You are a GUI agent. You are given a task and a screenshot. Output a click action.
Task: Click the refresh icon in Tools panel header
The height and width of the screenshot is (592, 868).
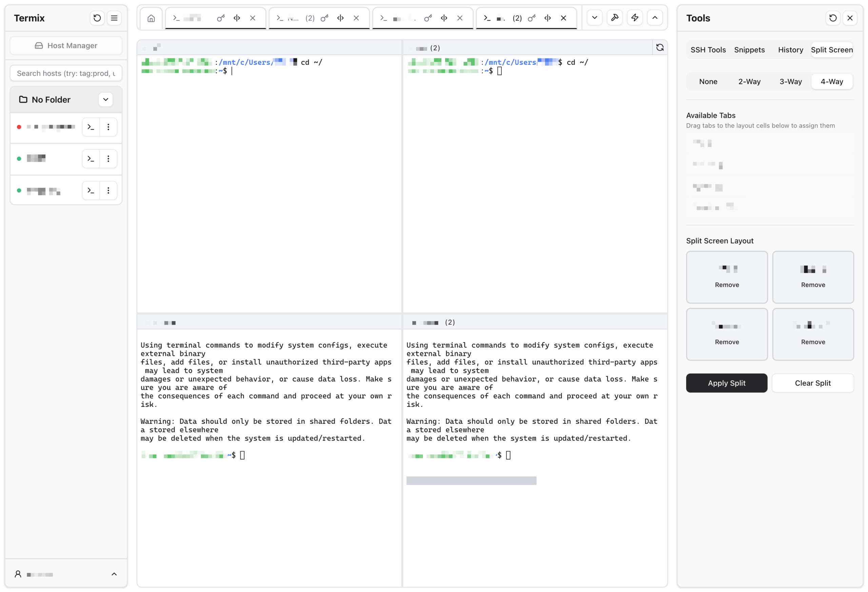[833, 18]
